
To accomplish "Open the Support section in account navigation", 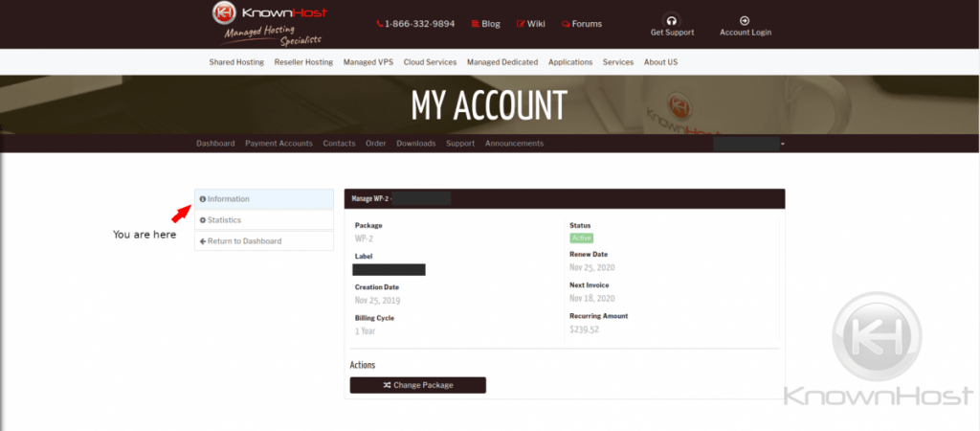I will tap(460, 144).
